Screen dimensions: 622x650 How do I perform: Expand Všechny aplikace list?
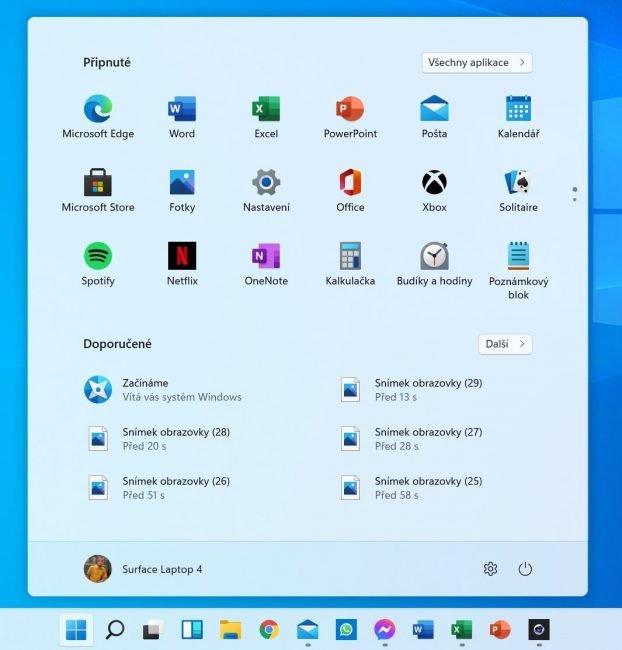click(x=477, y=63)
